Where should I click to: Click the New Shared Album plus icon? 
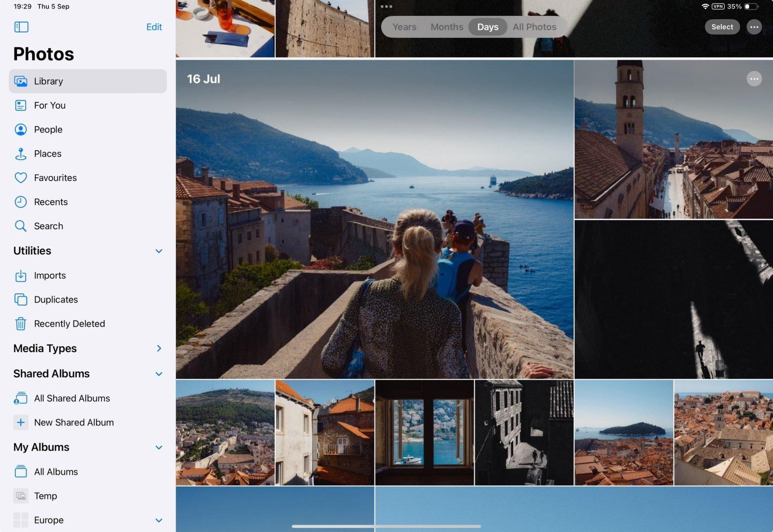21,422
